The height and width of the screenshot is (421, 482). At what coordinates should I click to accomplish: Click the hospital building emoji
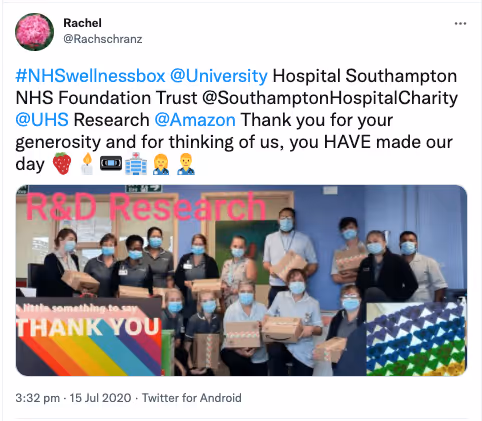point(136,164)
